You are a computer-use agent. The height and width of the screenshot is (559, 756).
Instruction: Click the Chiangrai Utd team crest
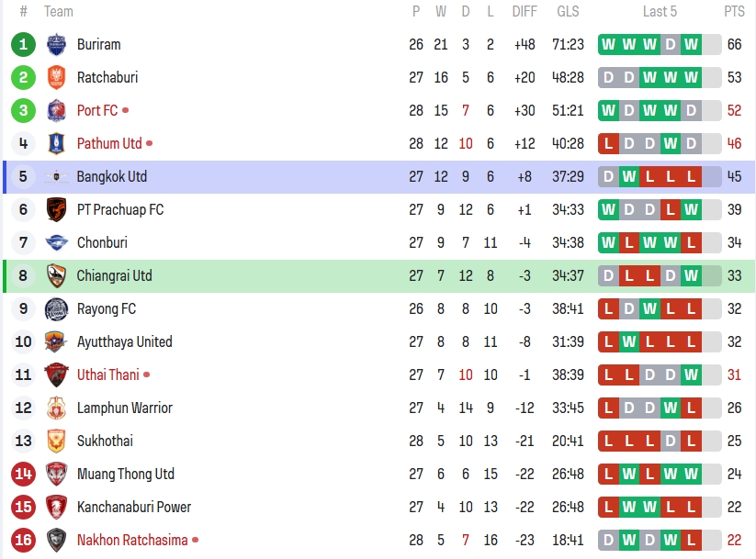pos(56,275)
